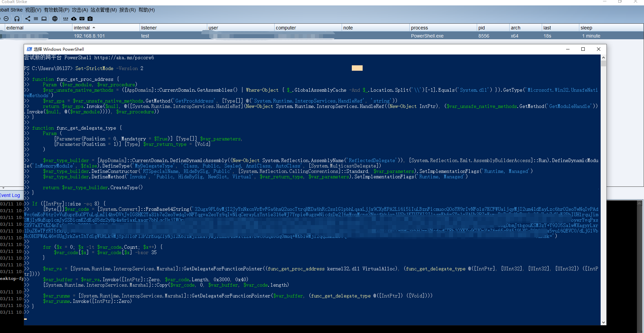Sort sessions by the last column
644x333 pixels.
click(560, 28)
